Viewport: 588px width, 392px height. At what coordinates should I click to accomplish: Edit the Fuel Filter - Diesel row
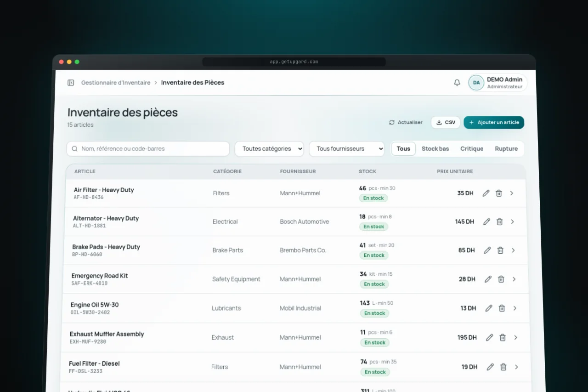491,367
